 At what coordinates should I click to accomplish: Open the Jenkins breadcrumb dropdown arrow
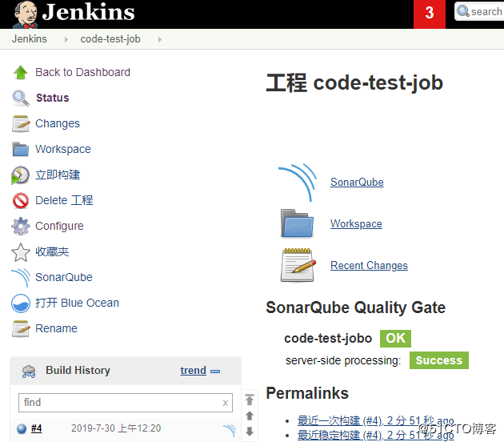66,39
